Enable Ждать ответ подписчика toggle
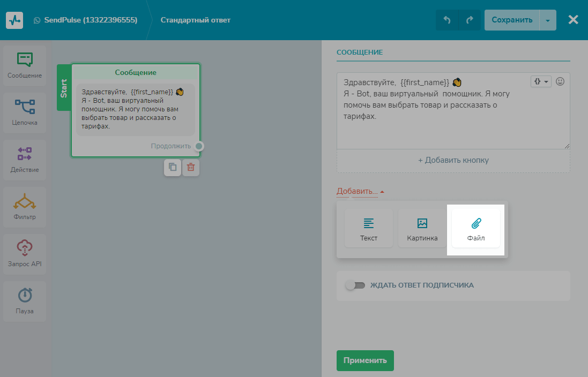Screen dimensions: 588x377 point(355,285)
